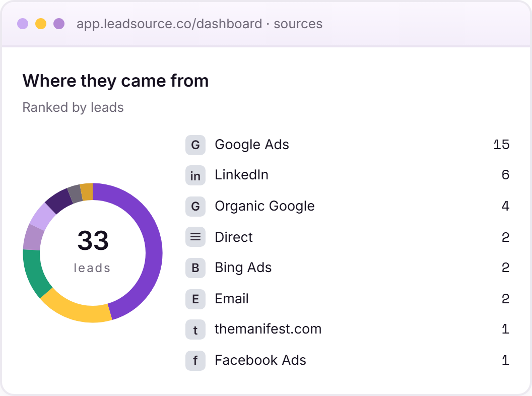Click the LinkedIn lead count 6
This screenshot has width=532, height=396.
(x=505, y=175)
